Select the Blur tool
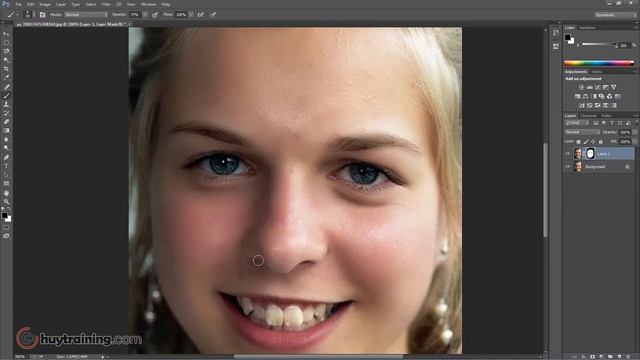Screen dimensions: 640x360 tap(6, 139)
